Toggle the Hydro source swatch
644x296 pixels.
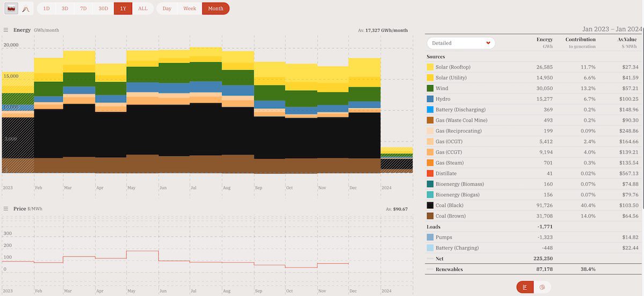430,99
